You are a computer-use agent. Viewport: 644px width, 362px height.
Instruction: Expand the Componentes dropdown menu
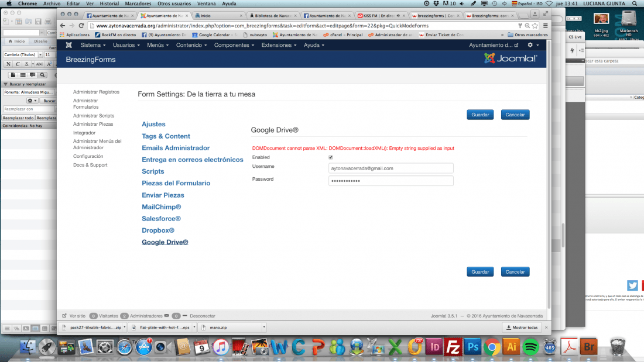coord(234,45)
